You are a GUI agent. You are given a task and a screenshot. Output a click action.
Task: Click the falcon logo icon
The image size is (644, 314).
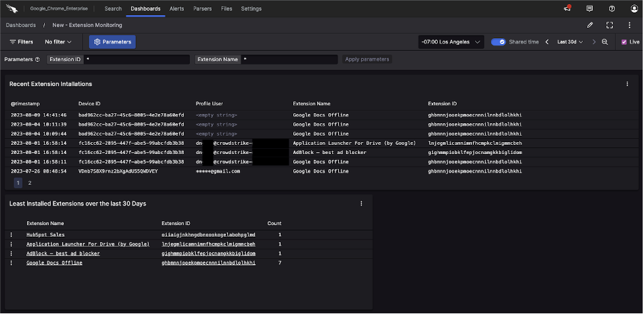click(11, 8)
